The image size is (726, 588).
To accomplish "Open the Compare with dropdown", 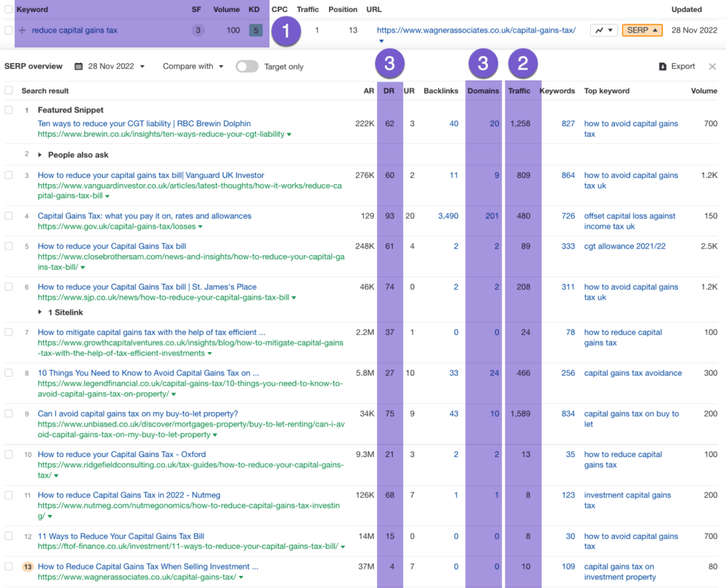I will click(x=193, y=67).
